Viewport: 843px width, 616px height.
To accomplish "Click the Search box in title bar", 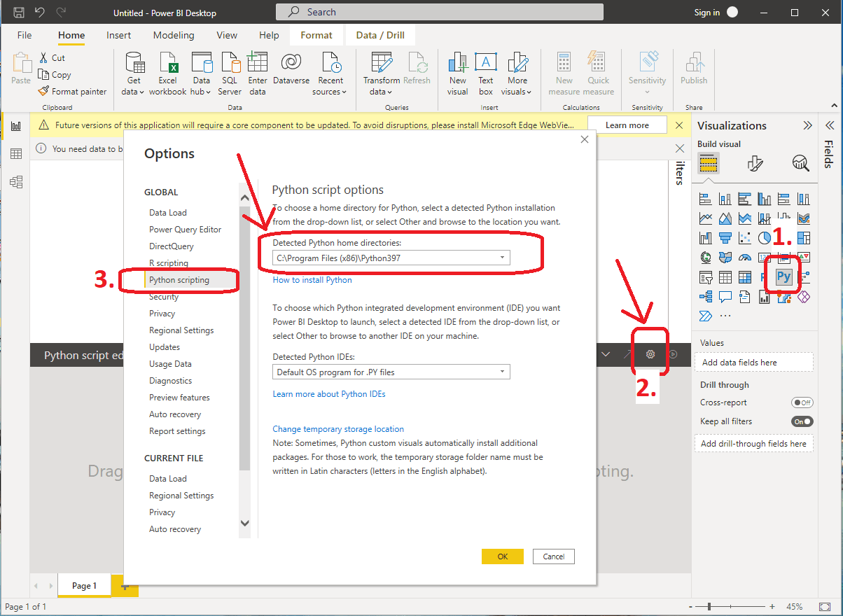I will (440, 12).
